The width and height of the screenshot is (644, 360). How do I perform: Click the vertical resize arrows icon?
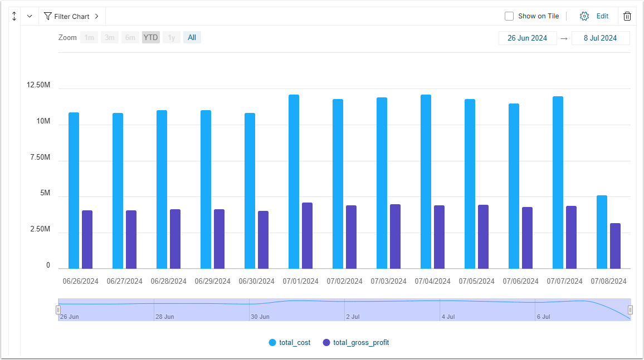click(x=14, y=16)
